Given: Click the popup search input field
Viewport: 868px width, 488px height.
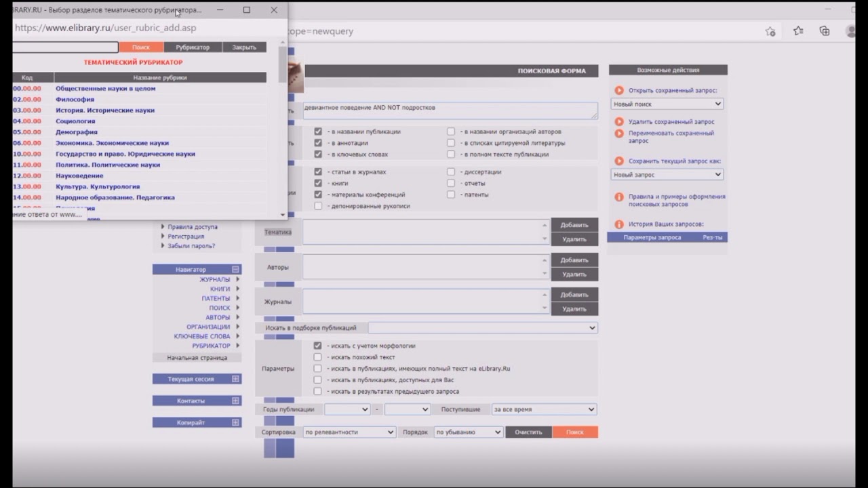Looking at the screenshot, I should (65, 47).
